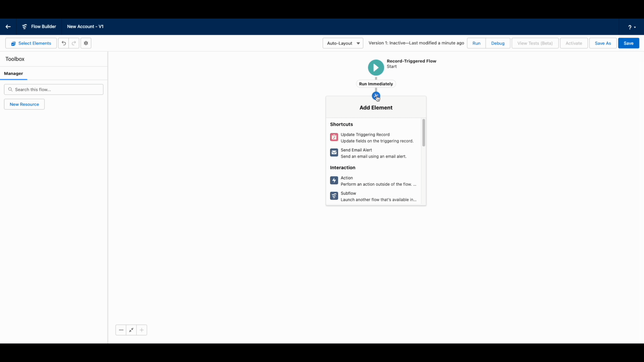The height and width of the screenshot is (362, 644).
Task: Click the undo arrow icon
Action: coord(63,43)
